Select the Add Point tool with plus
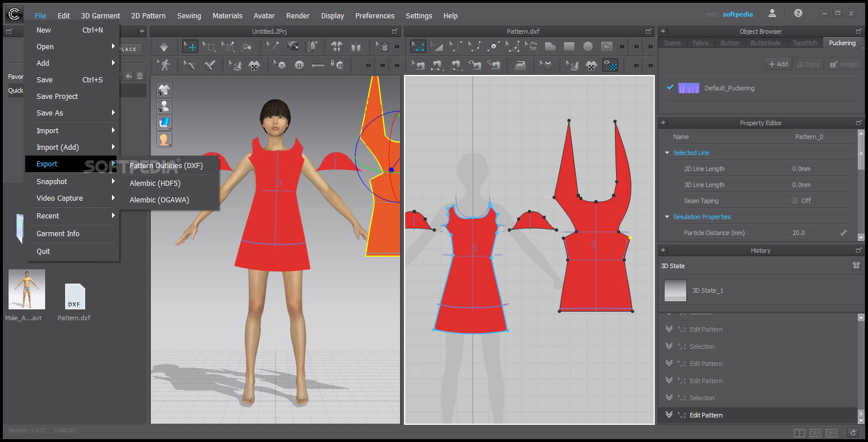This screenshot has width=868, height=442. 494,46
